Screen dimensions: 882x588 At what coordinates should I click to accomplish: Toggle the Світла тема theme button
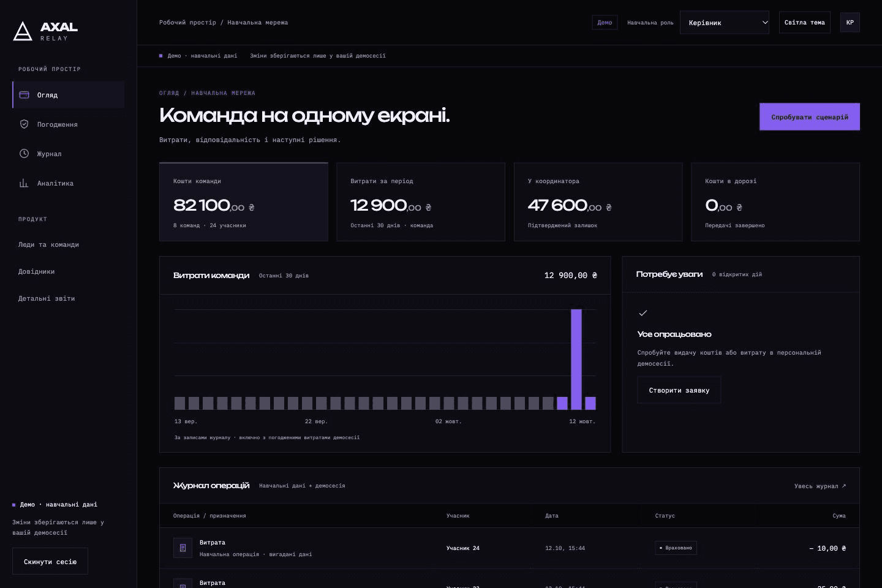tap(805, 23)
